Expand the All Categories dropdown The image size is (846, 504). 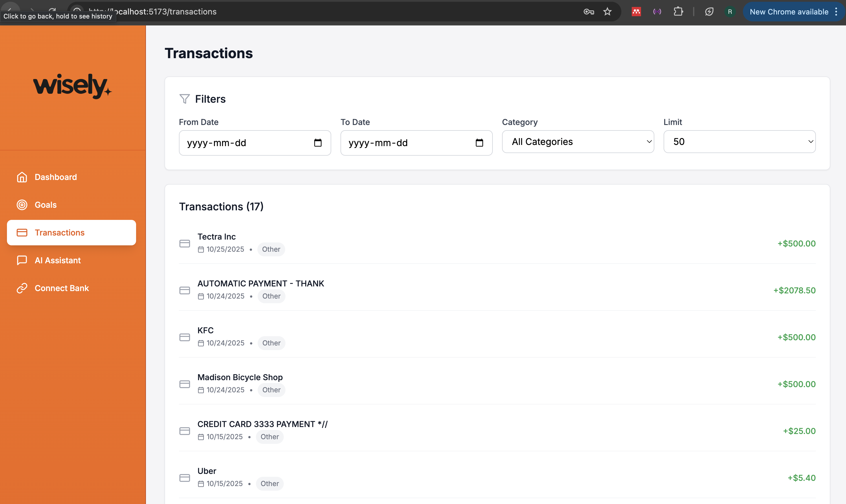coord(578,141)
